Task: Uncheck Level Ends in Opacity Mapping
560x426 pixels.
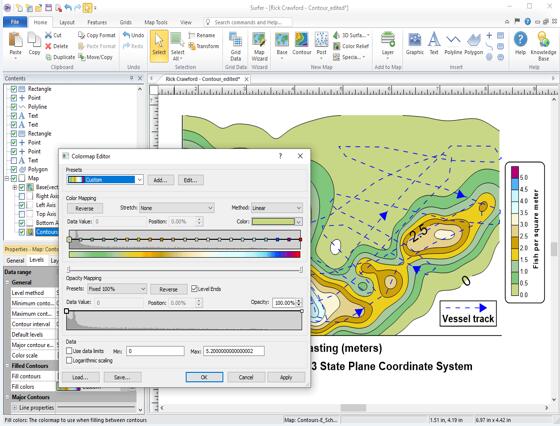Action: 194,289
